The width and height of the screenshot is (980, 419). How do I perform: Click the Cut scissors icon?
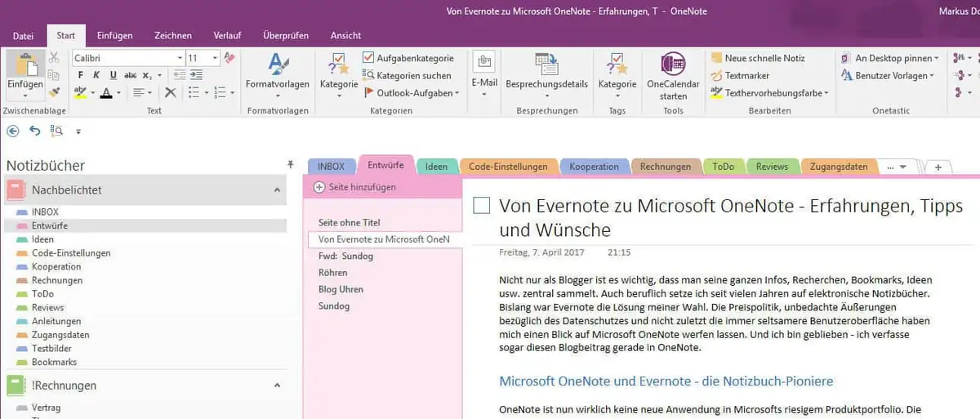click(54, 58)
